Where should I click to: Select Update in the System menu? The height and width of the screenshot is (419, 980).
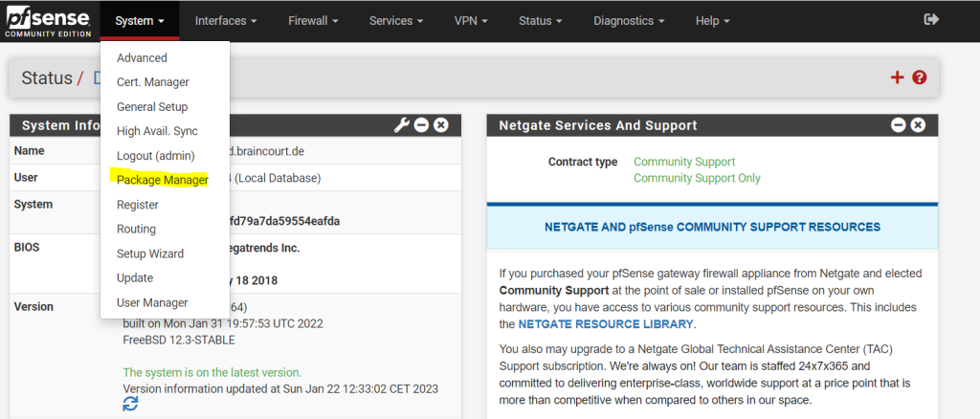165,277
